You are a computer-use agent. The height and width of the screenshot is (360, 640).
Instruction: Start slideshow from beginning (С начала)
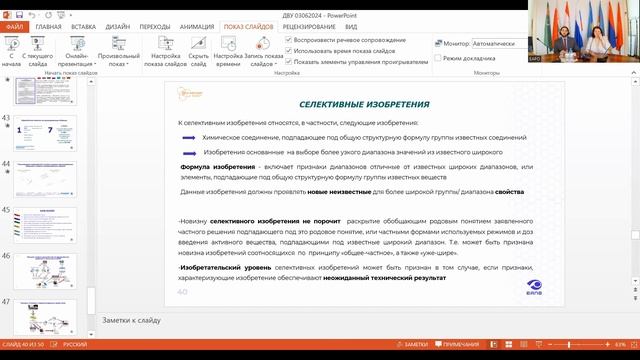11,51
